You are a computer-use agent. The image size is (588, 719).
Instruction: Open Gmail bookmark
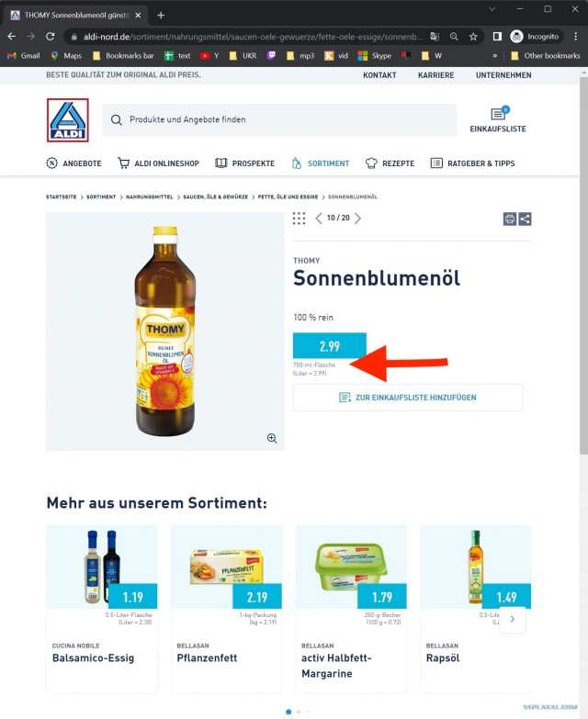(x=24, y=55)
